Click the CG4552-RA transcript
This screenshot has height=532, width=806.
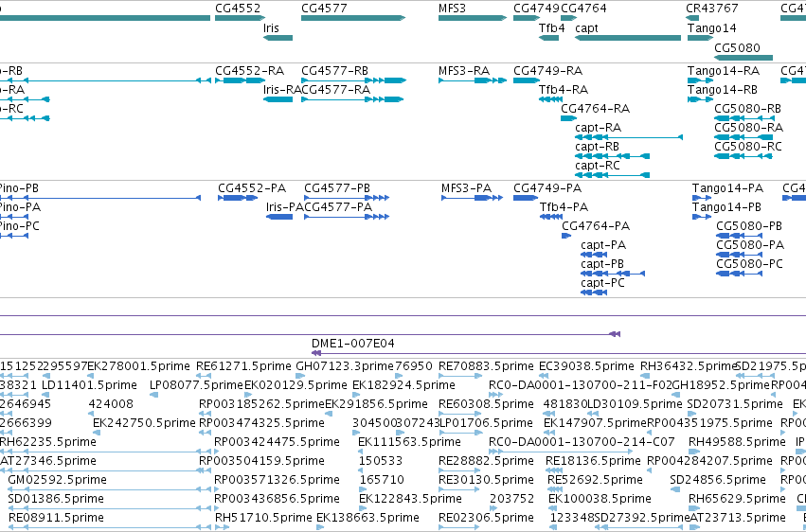point(240,80)
